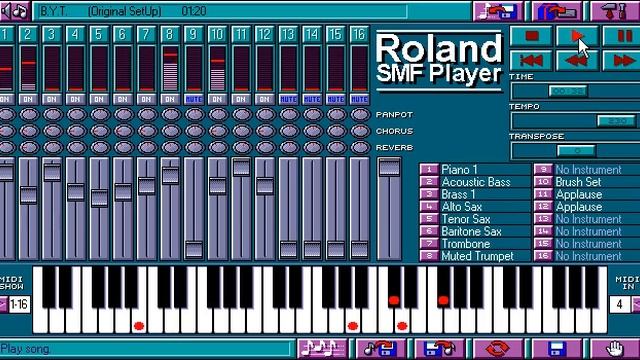Viewport: 640px width, 360px height.
Task: Select channel 11 number button
Action: [x=241, y=34]
